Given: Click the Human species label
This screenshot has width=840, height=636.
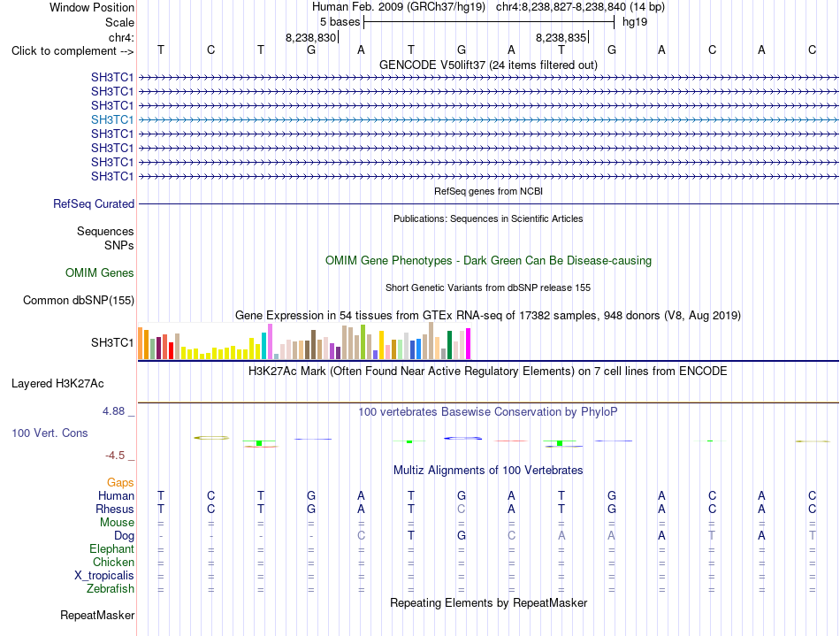Looking at the screenshot, I should (116, 495).
